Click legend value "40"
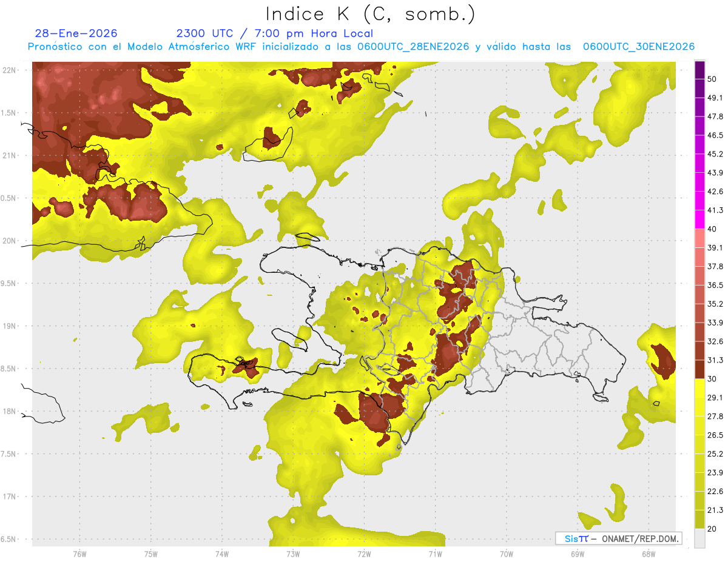728x562 pixels. [712, 229]
